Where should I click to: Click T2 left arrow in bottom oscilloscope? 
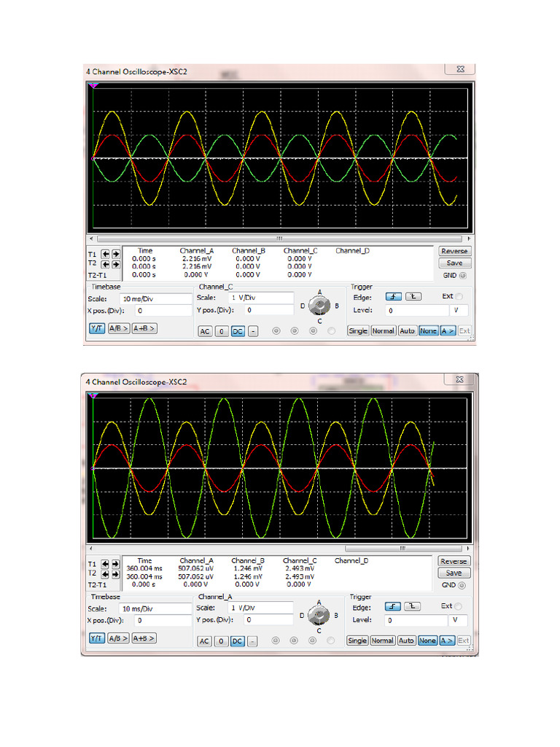click(106, 573)
